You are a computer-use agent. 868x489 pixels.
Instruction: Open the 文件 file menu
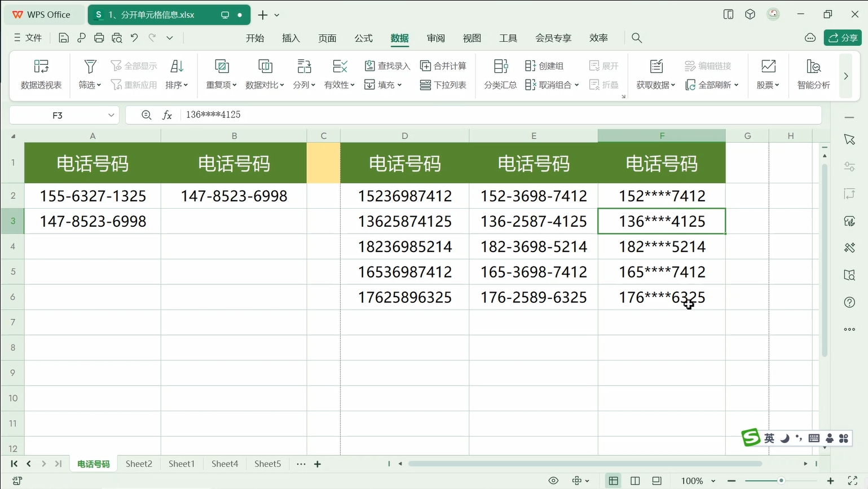[28, 38]
